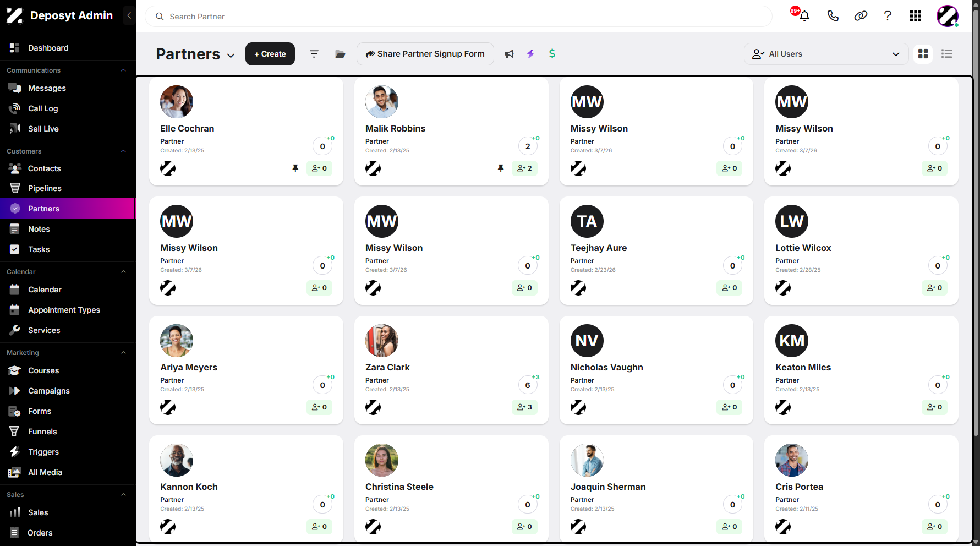Click Ariya Meyers profile photo

(177, 341)
